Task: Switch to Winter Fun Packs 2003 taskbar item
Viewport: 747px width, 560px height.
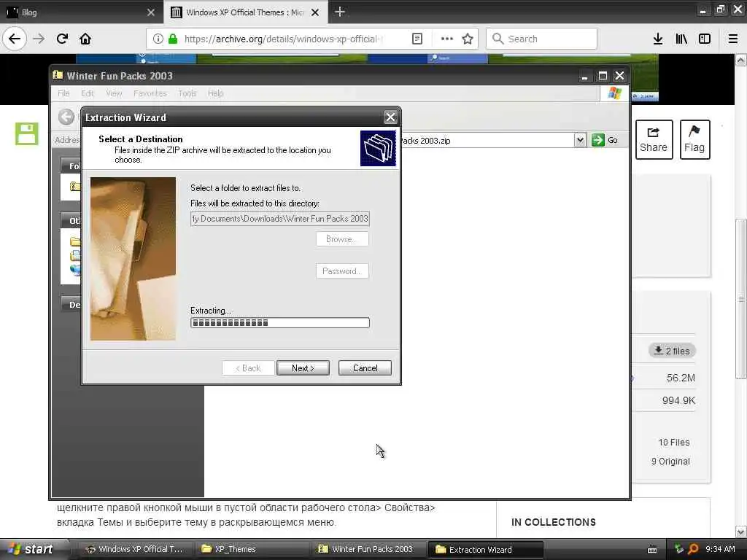Action: tap(368, 549)
